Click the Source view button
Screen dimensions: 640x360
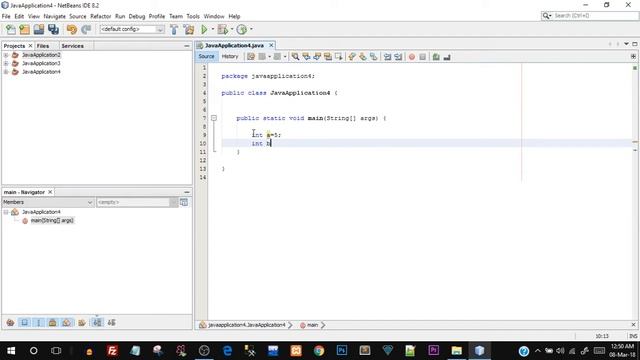[207, 56]
